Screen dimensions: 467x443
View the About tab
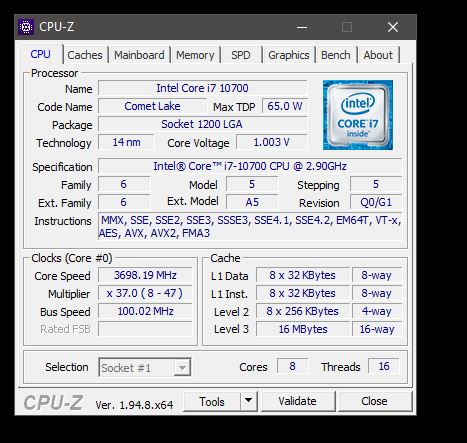(378, 55)
